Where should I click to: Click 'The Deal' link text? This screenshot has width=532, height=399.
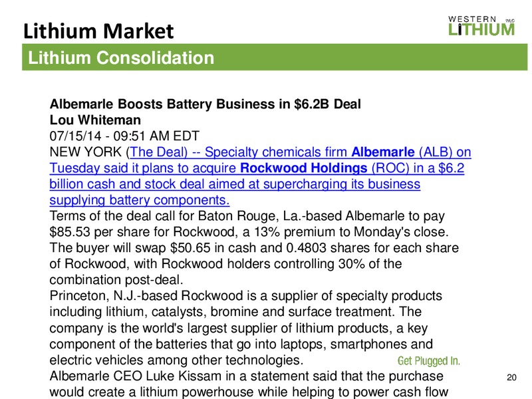coord(158,152)
